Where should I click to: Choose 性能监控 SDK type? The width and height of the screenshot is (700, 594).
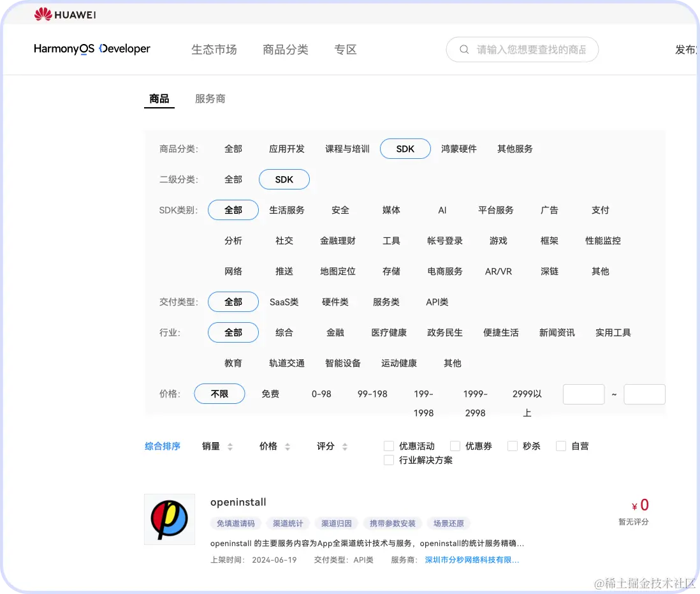coord(603,241)
